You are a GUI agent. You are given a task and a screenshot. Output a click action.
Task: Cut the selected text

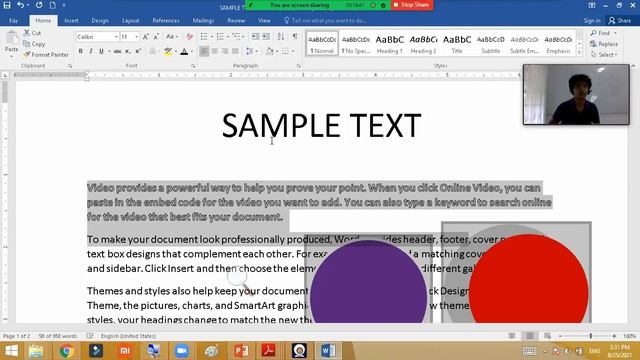click(x=32, y=33)
